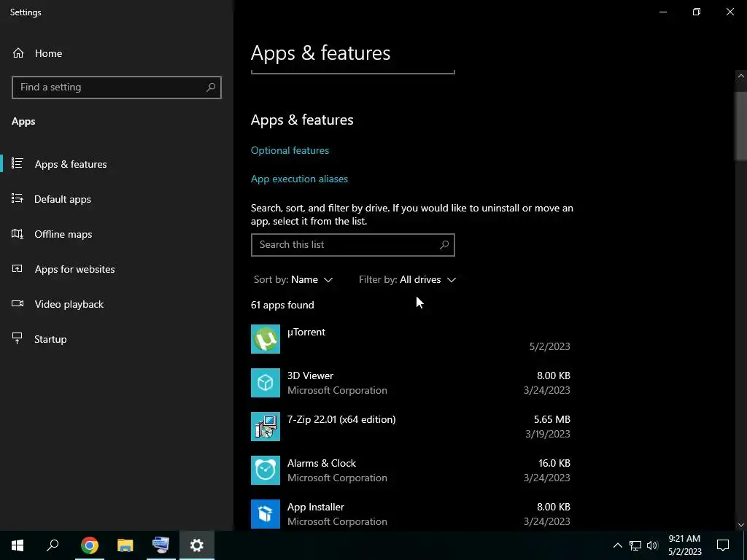Select the Alarms & Clock app name
The height and width of the screenshot is (560, 747).
322,463
